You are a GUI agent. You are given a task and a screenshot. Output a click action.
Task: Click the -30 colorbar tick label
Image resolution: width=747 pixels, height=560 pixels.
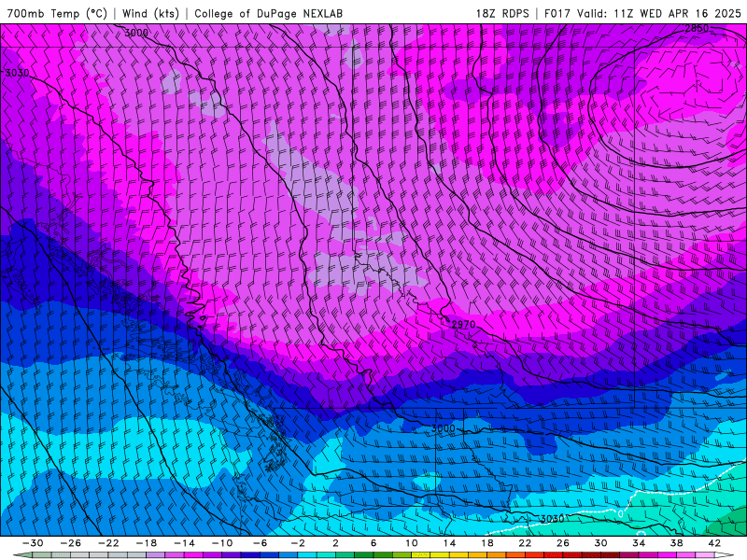point(33,543)
